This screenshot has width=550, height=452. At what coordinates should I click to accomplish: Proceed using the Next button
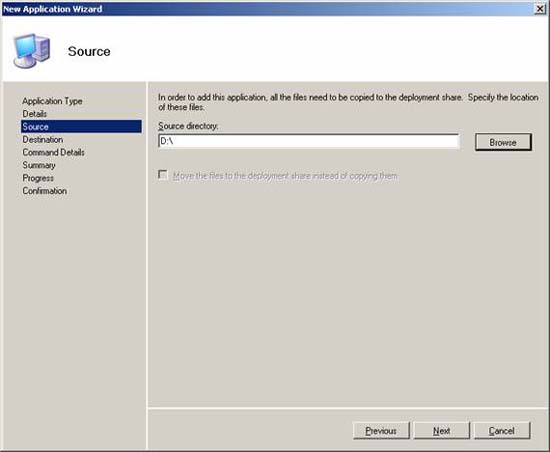tap(442, 431)
